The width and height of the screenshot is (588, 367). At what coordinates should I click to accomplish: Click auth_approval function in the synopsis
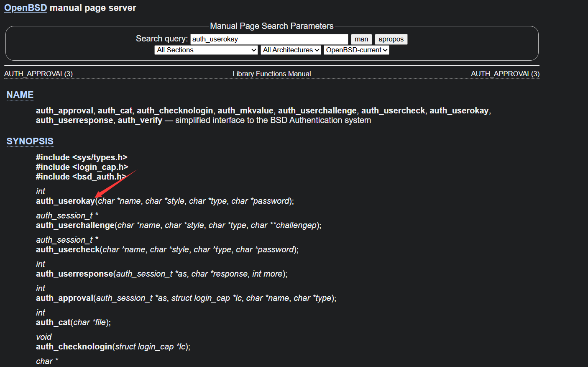click(x=65, y=298)
